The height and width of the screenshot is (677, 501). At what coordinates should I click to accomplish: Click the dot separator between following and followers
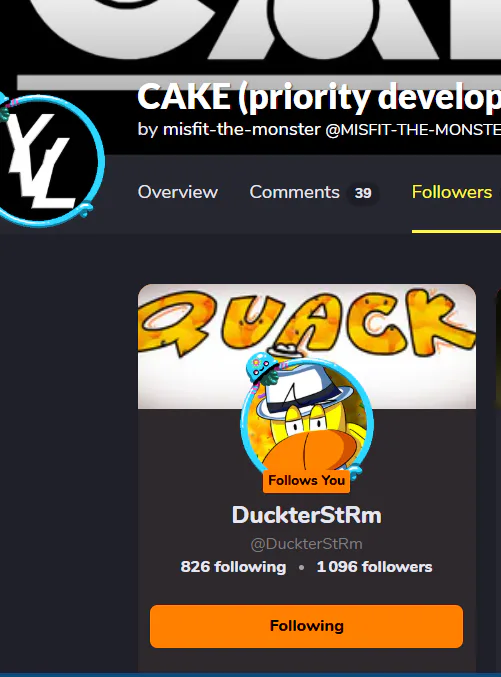coord(301,567)
